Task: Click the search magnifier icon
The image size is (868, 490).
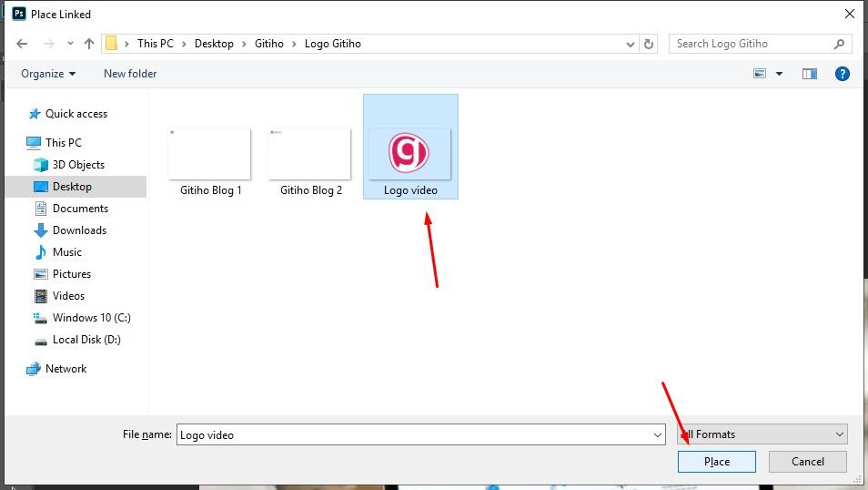Action: pos(839,44)
